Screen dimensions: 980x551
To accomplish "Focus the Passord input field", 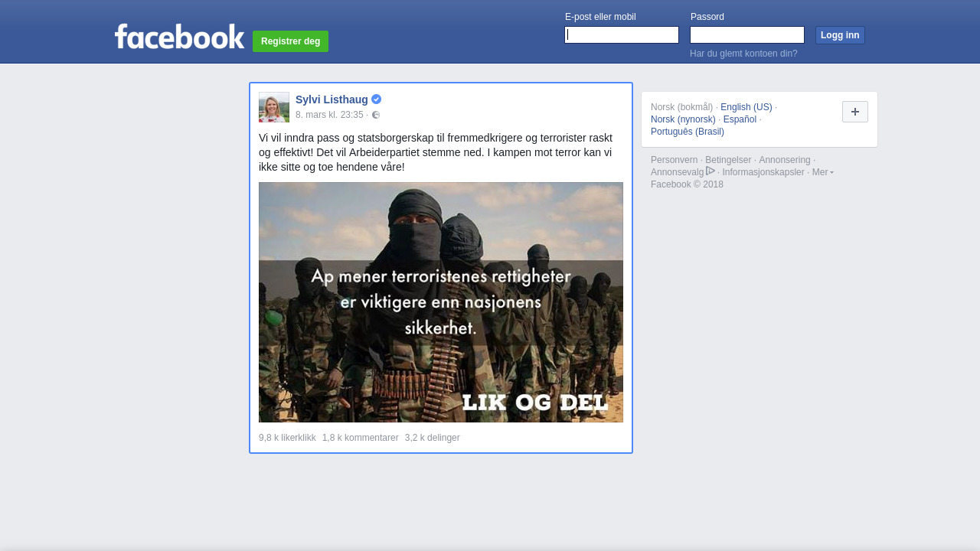I will (x=746, y=35).
